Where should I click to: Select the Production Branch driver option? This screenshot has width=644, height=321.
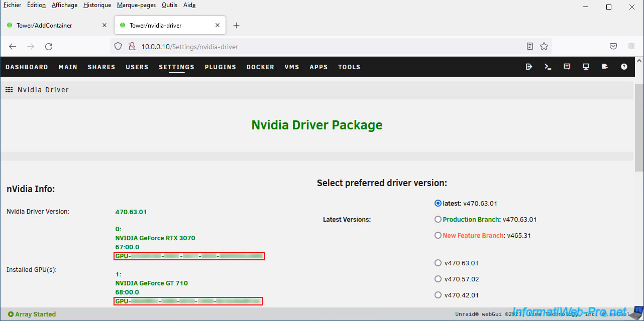pos(438,220)
